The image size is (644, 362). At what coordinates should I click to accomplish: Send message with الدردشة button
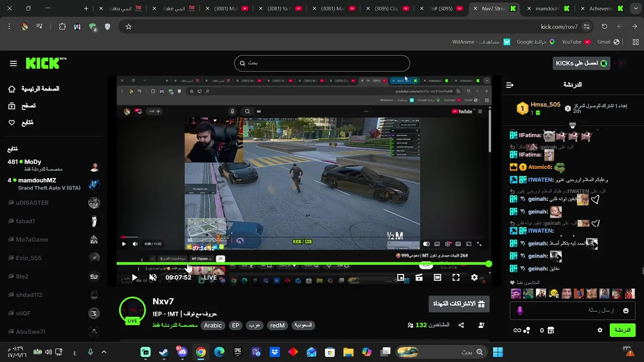point(622,330)
